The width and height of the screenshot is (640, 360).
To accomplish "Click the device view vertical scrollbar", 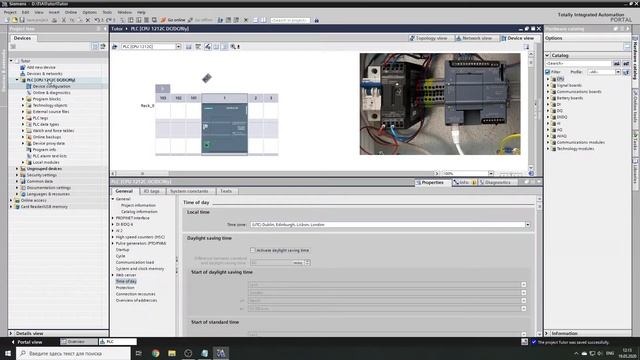I will tap(531, 110).
